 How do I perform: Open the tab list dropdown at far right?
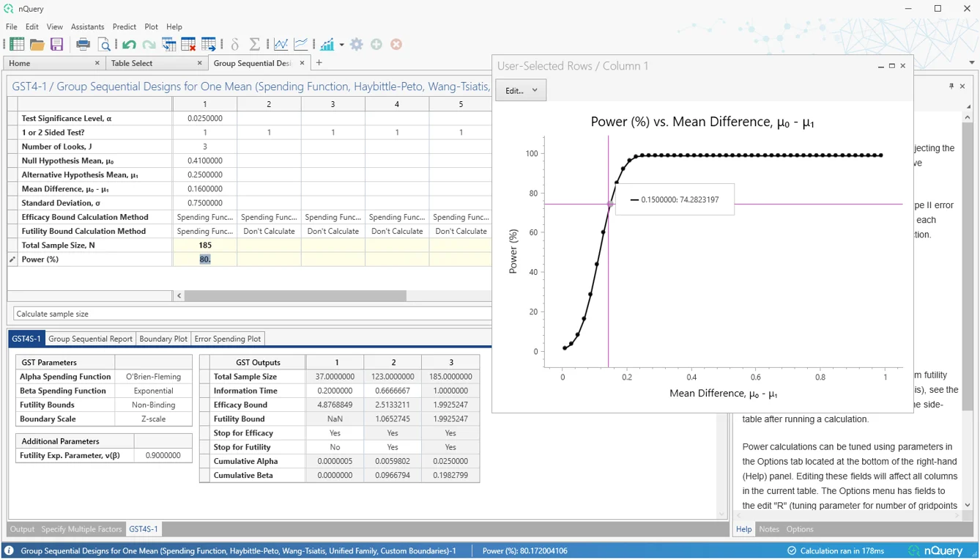click(x=972, y=63)
